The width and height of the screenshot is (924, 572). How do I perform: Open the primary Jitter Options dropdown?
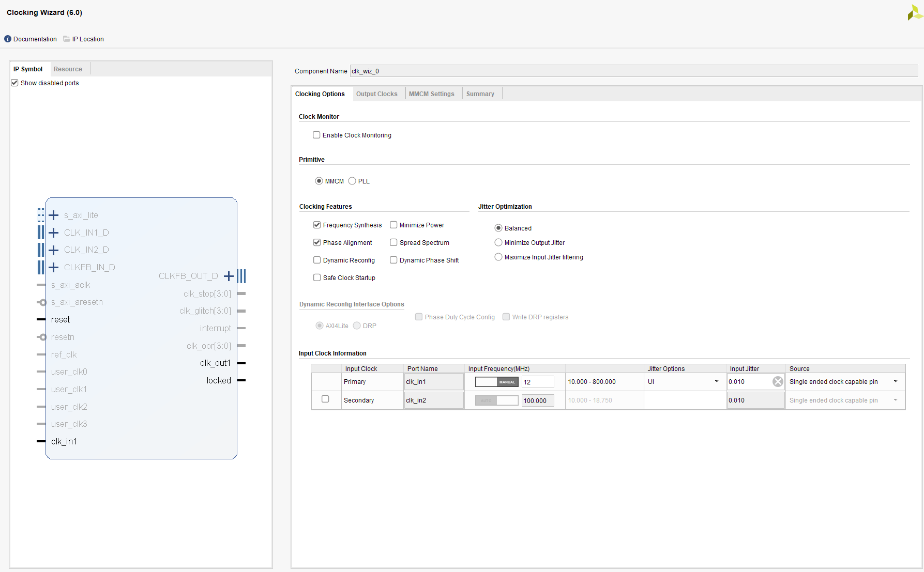tap(716, 382)
